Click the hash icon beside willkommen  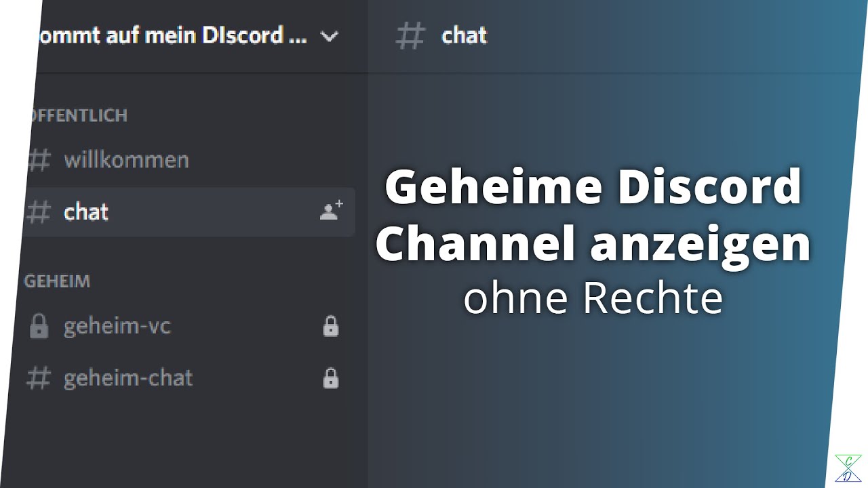point(39,160)
